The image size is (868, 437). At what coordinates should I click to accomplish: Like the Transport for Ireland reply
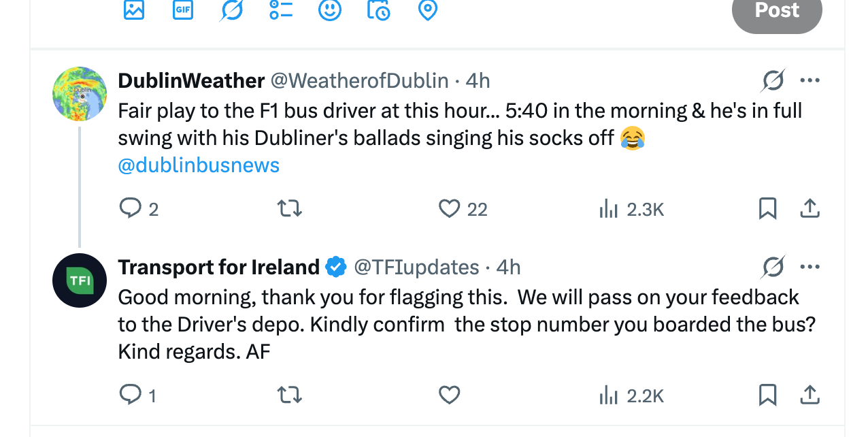pyautogui.click(x=449, y=395)
